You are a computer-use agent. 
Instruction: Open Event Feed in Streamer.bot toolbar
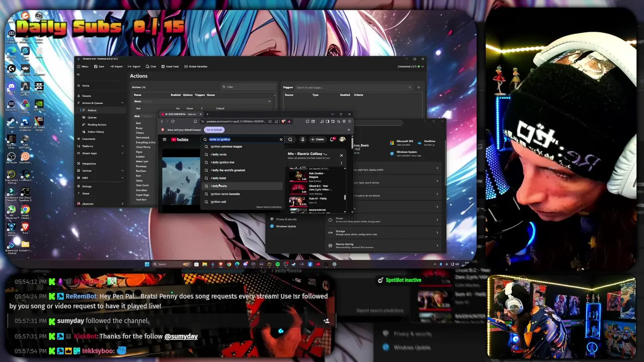click(x=170, y=66)
